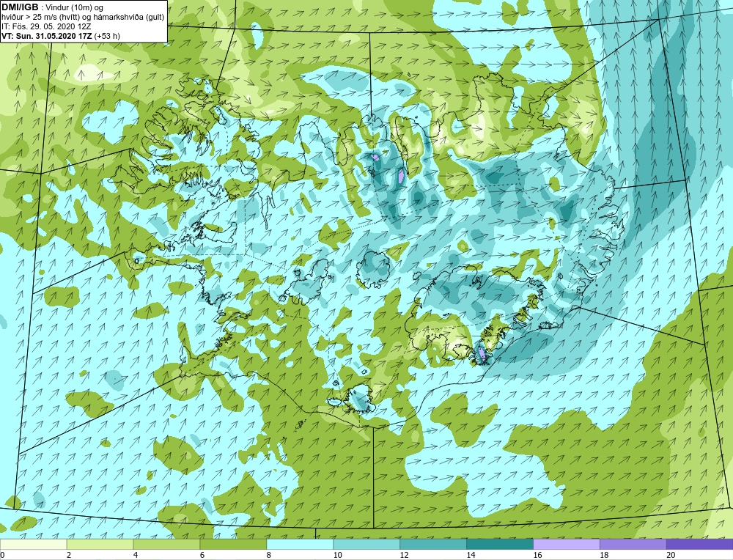The height and width of the screenshot is (560, 733).
Task: Click the legend label '20'
Action: coord(671,555)
